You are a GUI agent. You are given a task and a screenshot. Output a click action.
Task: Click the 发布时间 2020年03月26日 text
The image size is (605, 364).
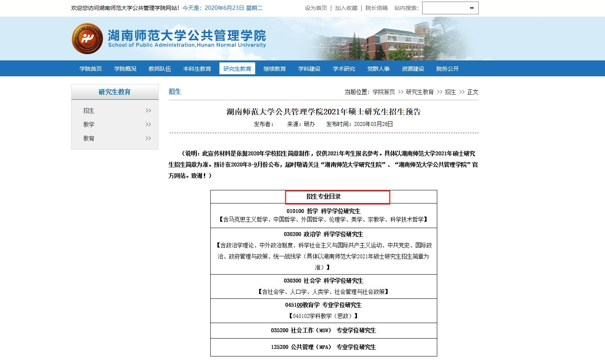359,124
